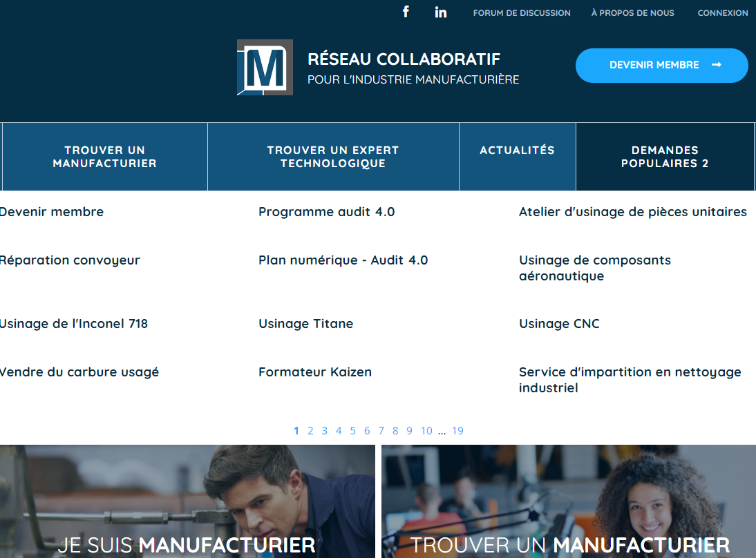Jump to last pagination page 19

point(457,431)
